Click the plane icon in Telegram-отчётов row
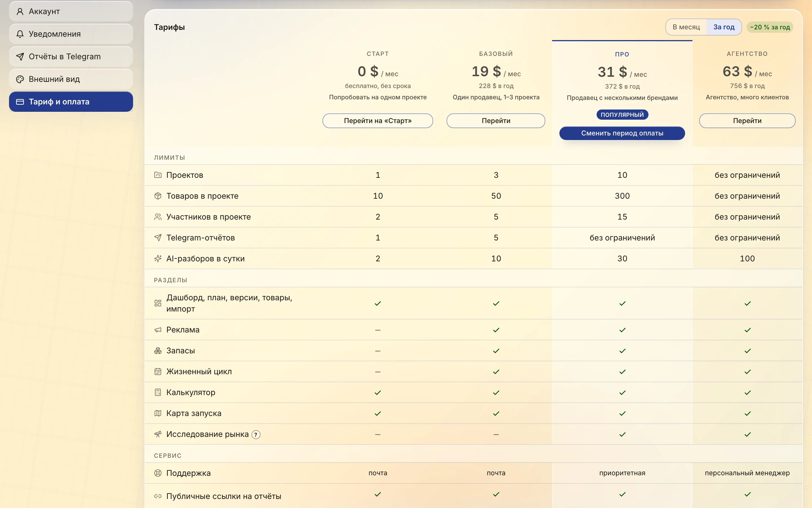Screen dimensions: 812x508 [158, 238]
